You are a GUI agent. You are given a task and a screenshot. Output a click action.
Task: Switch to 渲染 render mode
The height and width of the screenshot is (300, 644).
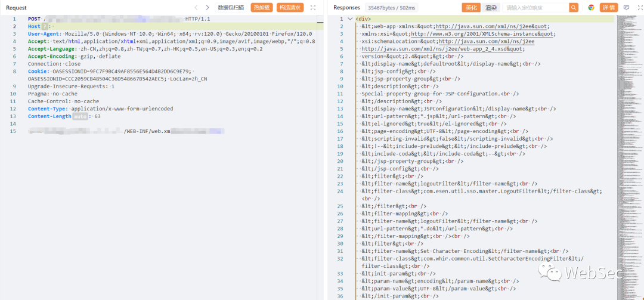point(491,8)
